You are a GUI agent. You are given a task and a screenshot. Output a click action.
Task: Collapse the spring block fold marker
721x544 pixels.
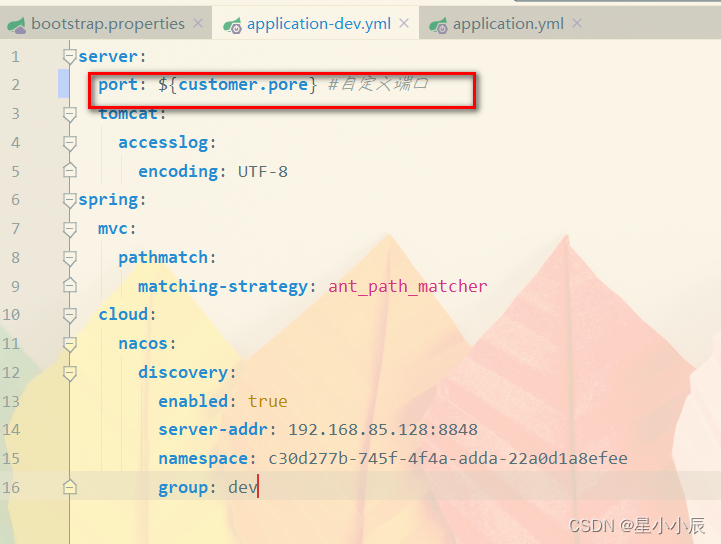point(69,200)
